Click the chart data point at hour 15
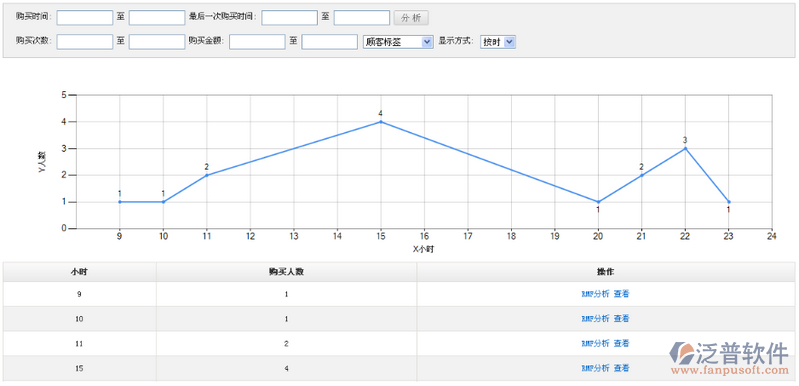The image size is (799, 386). 381,122
